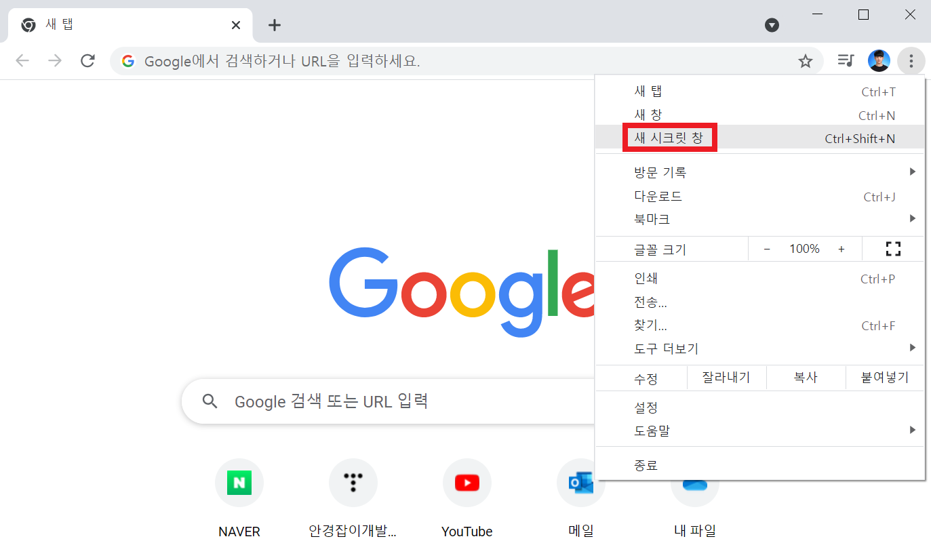This screenshot has height=560, width=931.
Task: Open the media control playlist icon
Action: [x=846, y=61]
